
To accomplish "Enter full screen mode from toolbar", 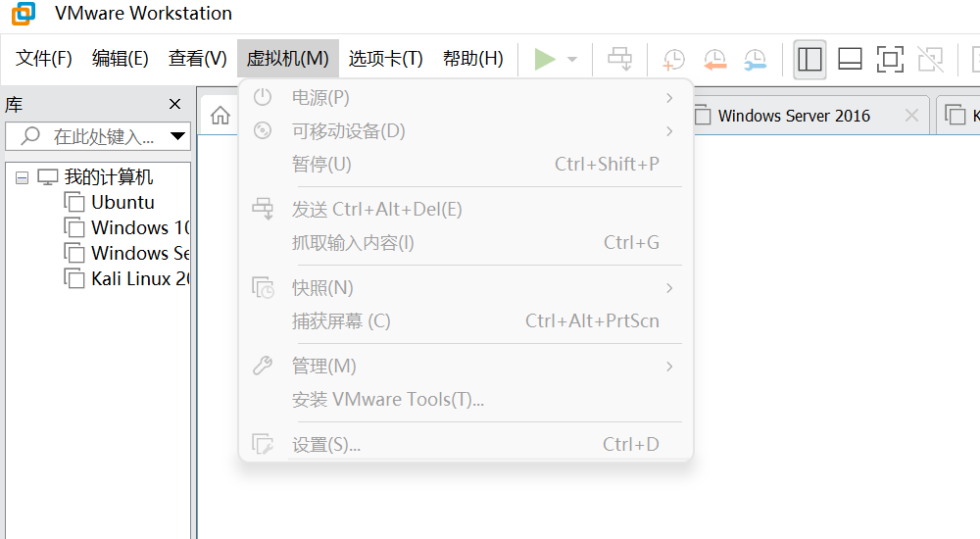I will (x=890, y=59).
